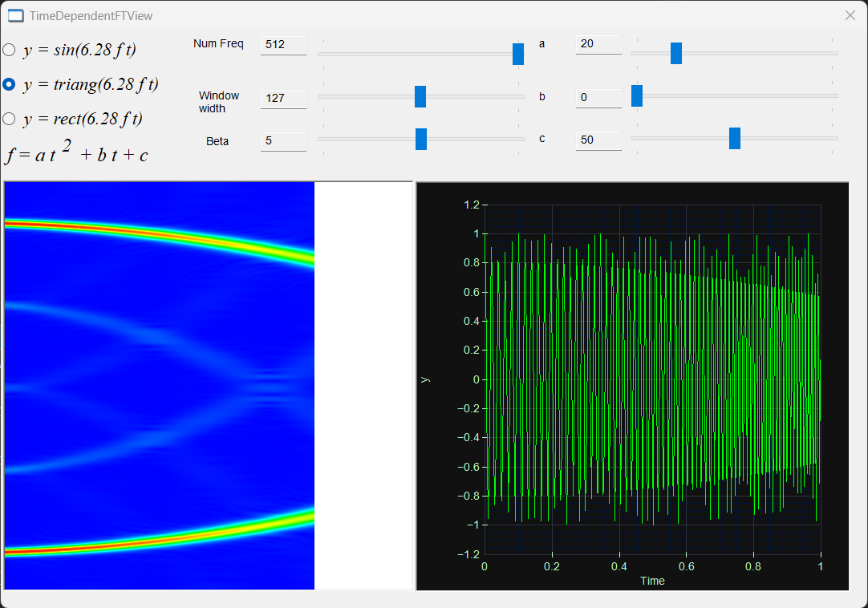Viewport: 868px width, 608px height.
Task: Click the a coefficient slider thumb
Action: tap(676, 53)
